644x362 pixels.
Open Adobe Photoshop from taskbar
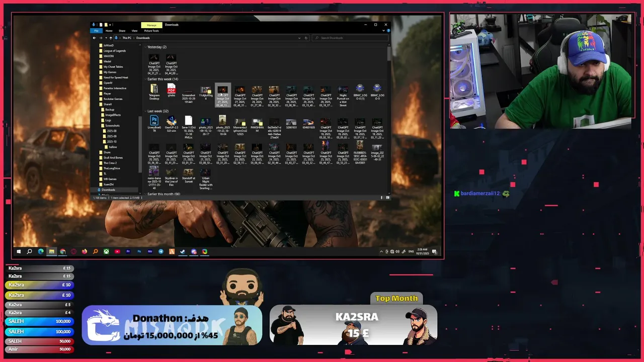[139, 251]
